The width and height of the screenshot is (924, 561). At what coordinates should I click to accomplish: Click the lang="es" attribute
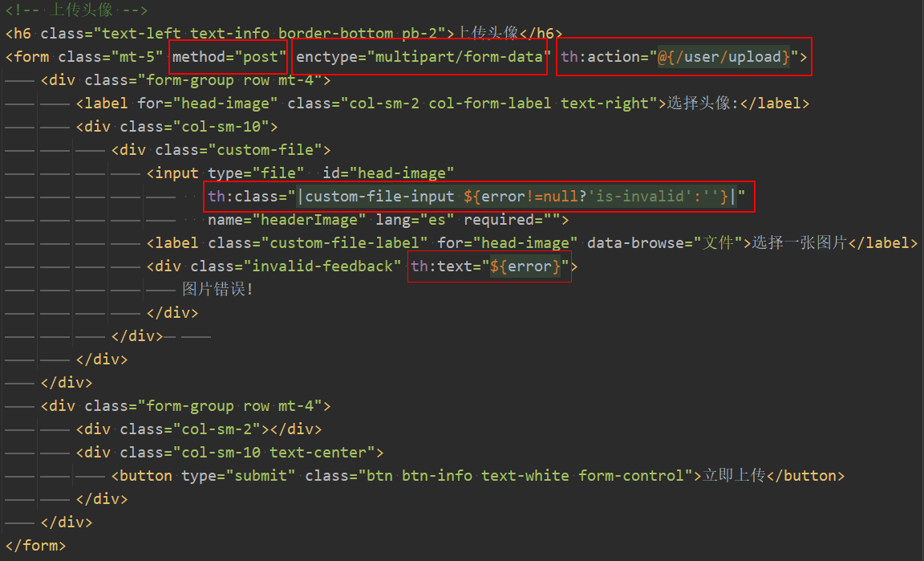tap(415, 220)
